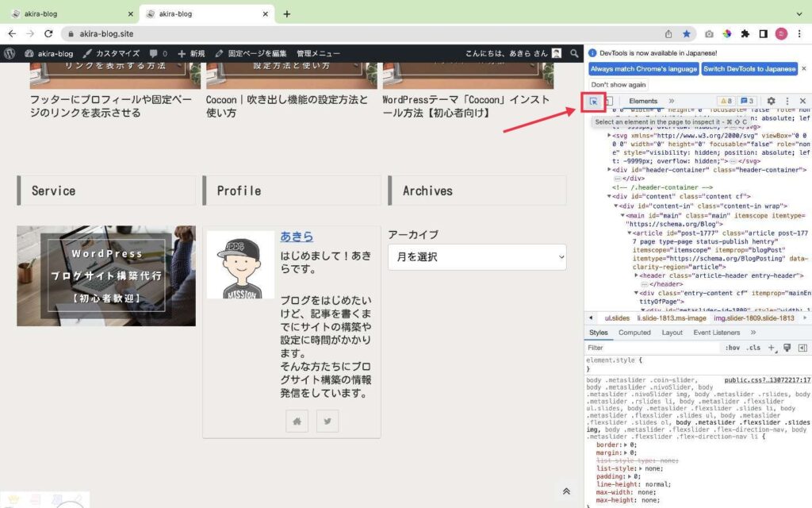Add a new style rule plus icon
The image size is (812, 508).
click(x=772, y=348)
